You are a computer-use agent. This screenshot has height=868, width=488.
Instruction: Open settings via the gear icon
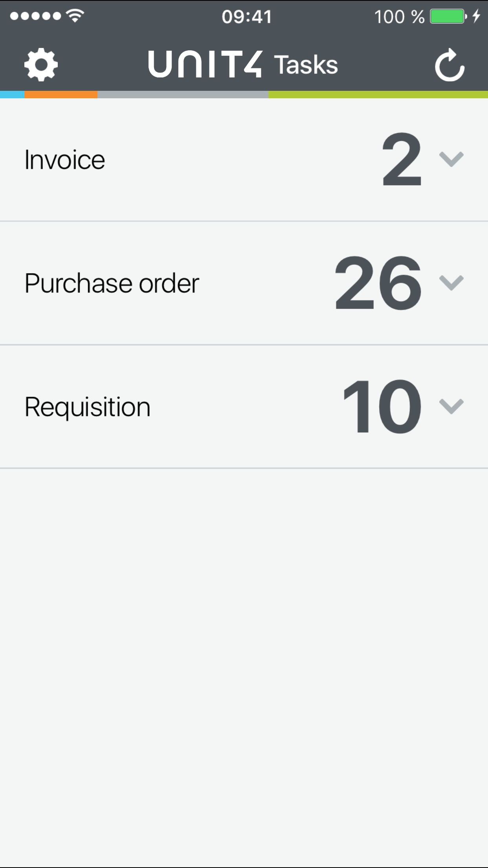click(x=41, y=65)
